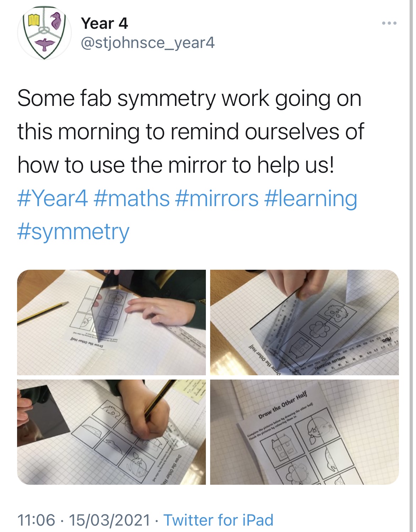This screenshot has height=532, width=416.
Task: View Draw the Other Half worksheet photo
Action: click(x=304, y=432)
